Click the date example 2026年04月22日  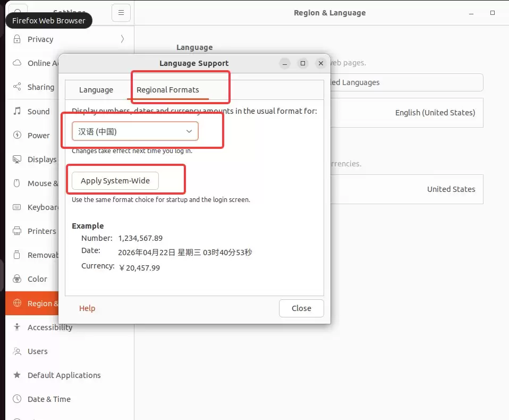(x=147, y=253)
